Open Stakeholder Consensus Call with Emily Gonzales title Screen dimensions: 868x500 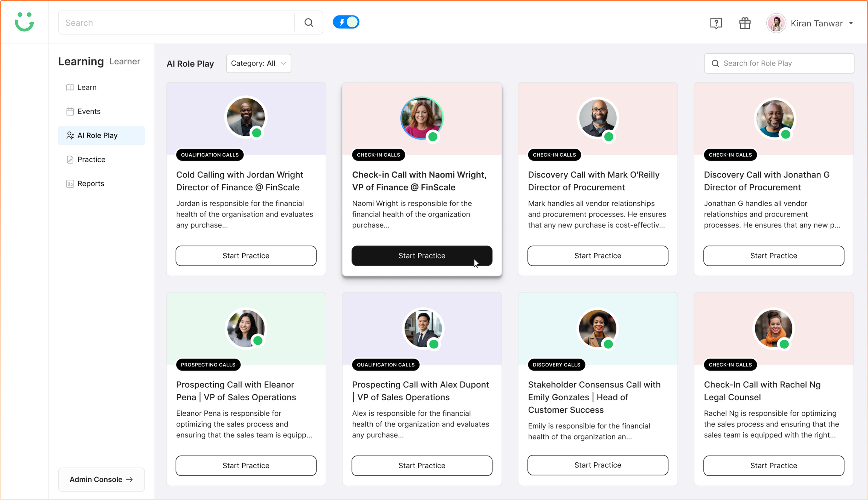pos(594,397)
